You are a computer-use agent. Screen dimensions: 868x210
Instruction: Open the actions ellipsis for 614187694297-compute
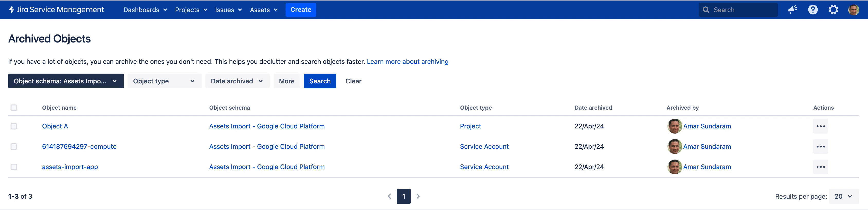[820, 147]
